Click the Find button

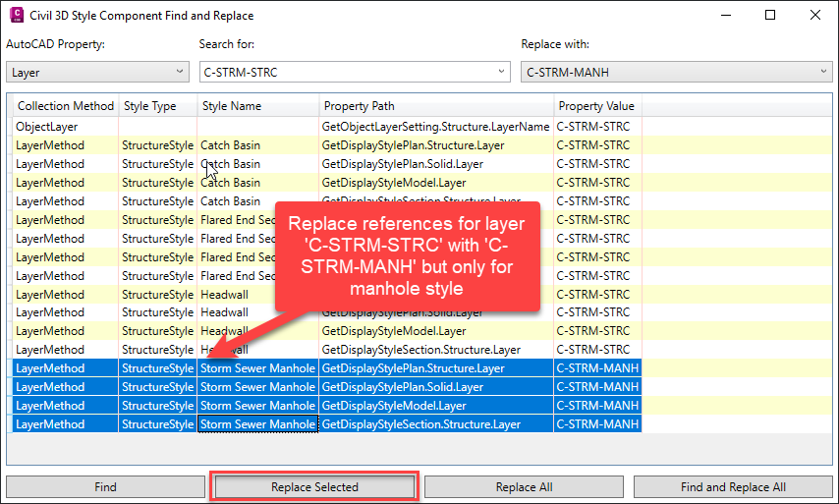(x=105, y=487)
